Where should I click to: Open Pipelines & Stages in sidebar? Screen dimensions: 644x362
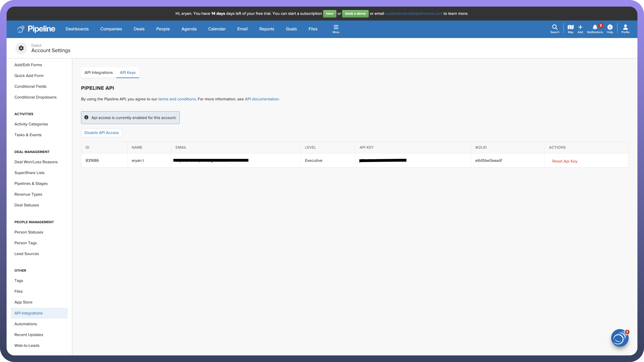(x=31, y=183)
